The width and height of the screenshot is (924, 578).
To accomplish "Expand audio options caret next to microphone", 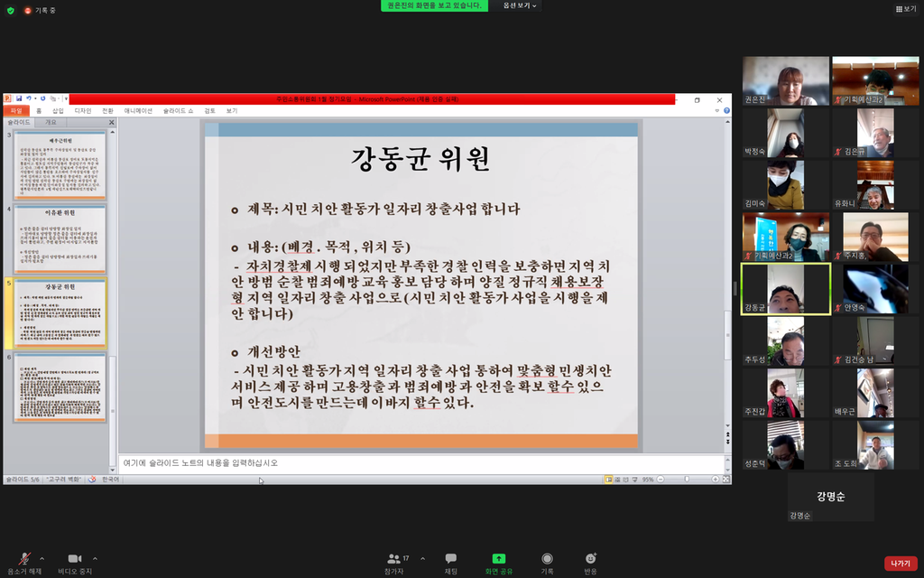I will (x=42, y=558).
